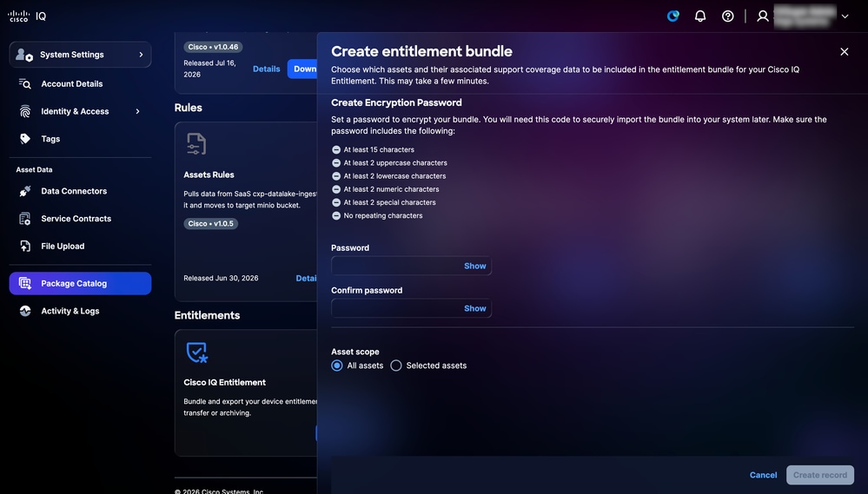
Task: Click the Account Details search-list icon
Action: 25,83
